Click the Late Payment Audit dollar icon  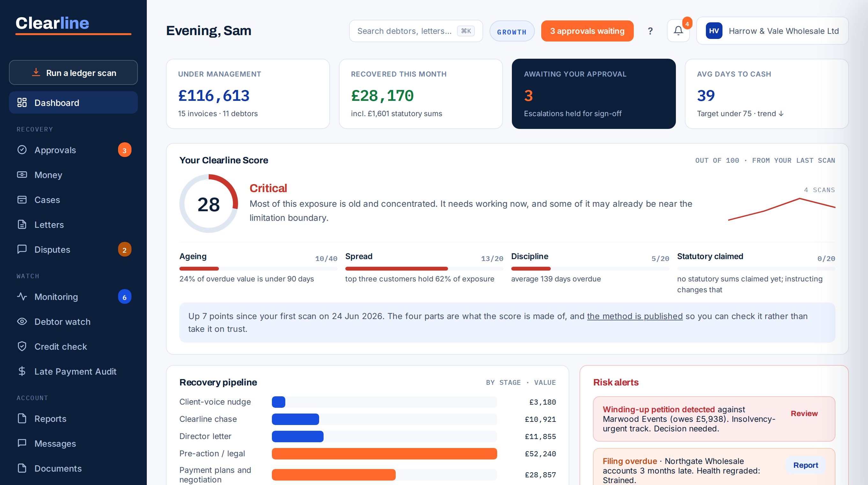click(x=22, y=371)
